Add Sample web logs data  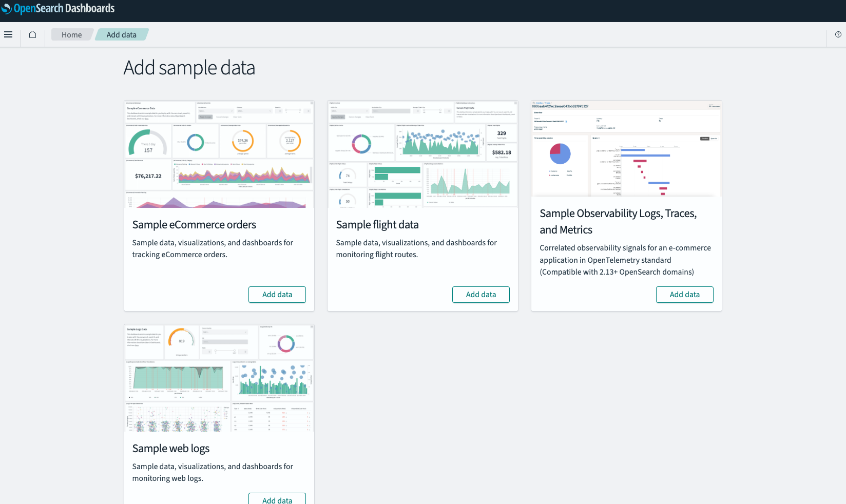tap(277, 499)
